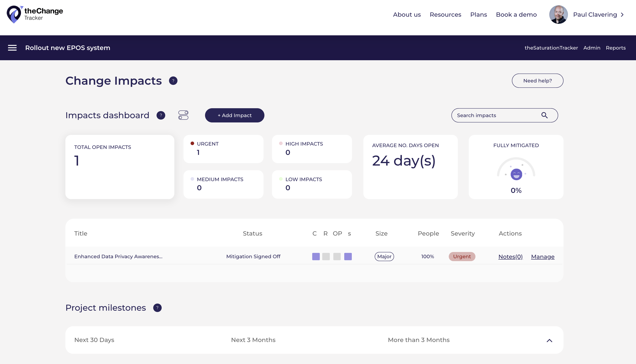
Task: Open the hamburger menu icon
Action: (x=12, y=48)
